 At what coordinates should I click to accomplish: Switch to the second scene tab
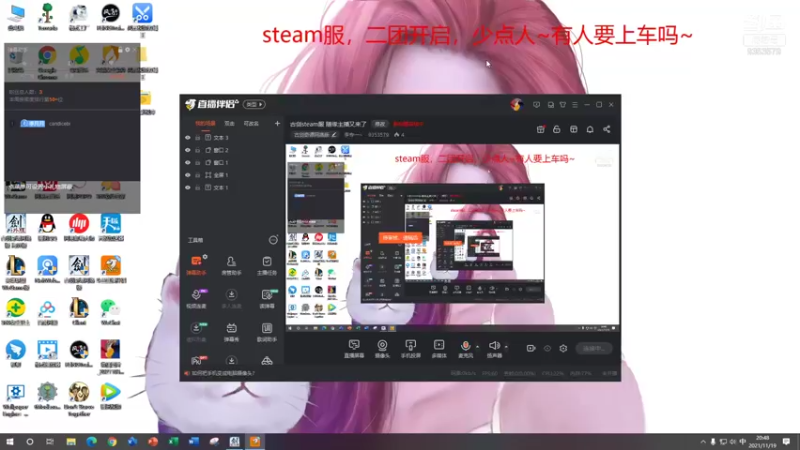230,123
